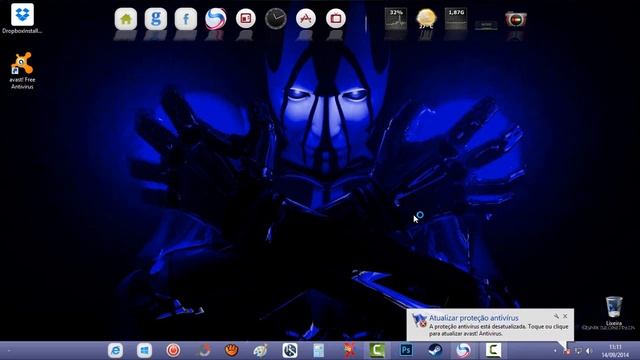This screenshot has width=640, height=360.
Task: Open Steam from the taskbar
Action: click(435, 350)
